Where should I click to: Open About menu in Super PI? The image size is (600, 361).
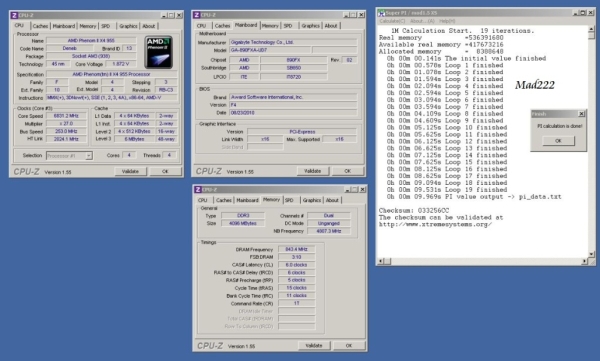422,21
